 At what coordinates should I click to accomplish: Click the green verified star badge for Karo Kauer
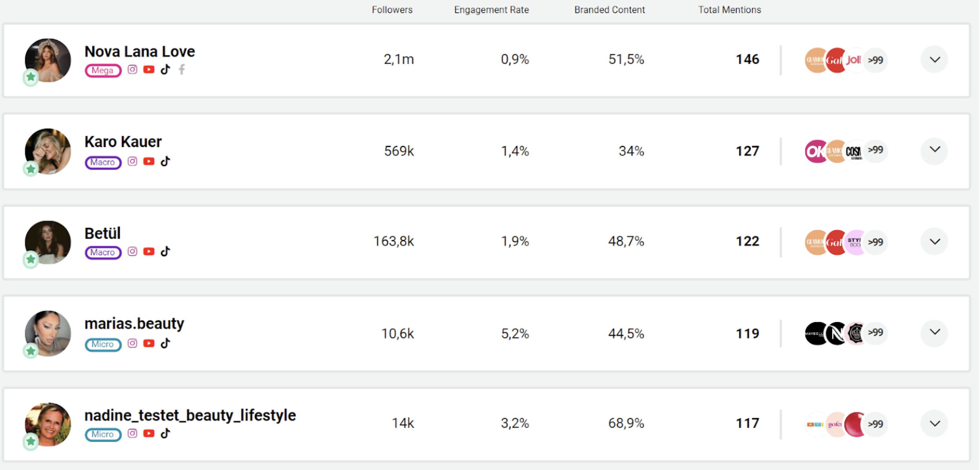click(31, 169)
